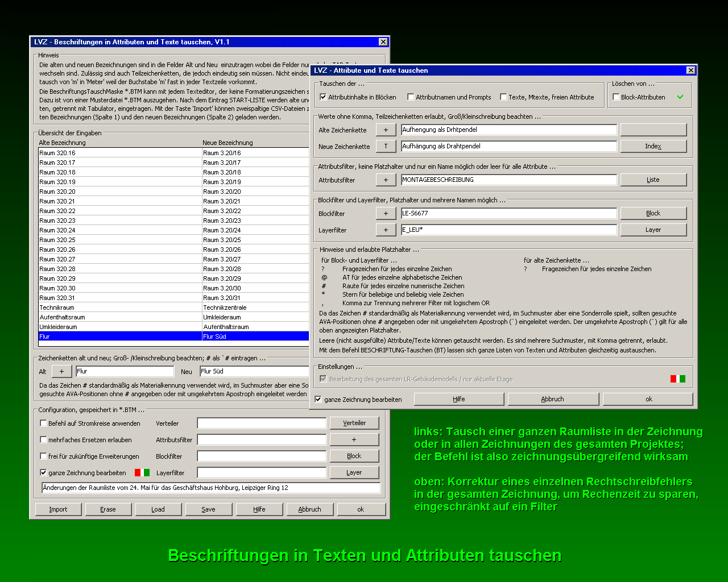The height and width of the screenshot is (582, 728).
Task: Select the highlighted Flur row
Action: [x=173, y=336]
